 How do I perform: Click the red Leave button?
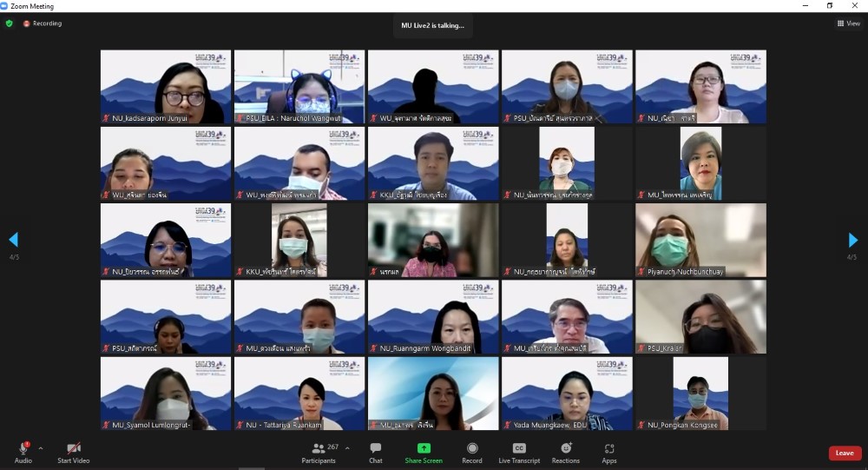click(x=844, y=453)
